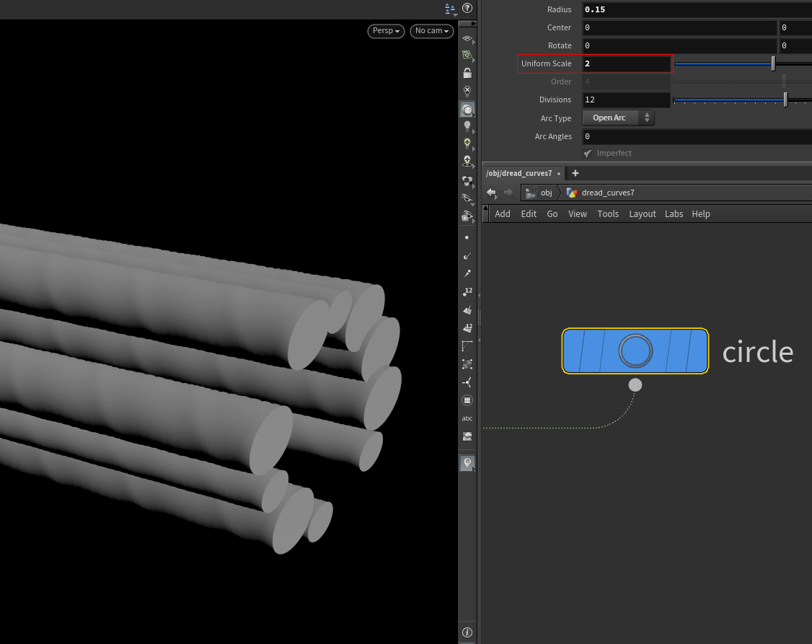The image size is (812, 644).
Task: Click the abc text display icon
Action: click(x=467, y=418)
